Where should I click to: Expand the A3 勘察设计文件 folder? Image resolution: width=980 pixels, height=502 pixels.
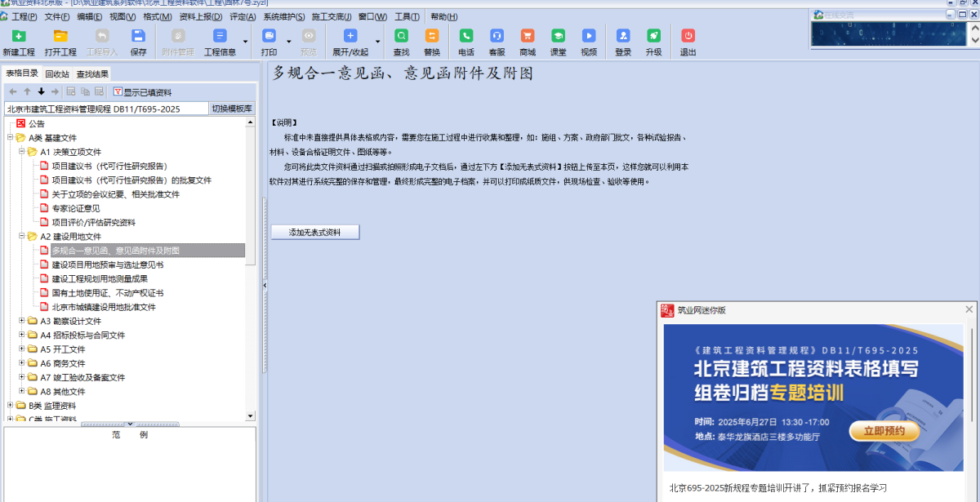[22, 322]
